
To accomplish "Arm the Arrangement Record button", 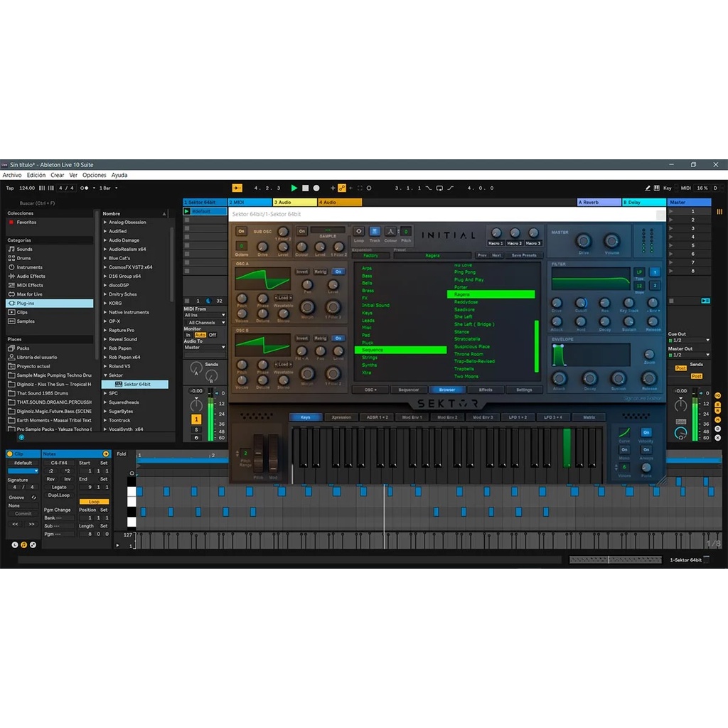I will (x=316, y=188).
